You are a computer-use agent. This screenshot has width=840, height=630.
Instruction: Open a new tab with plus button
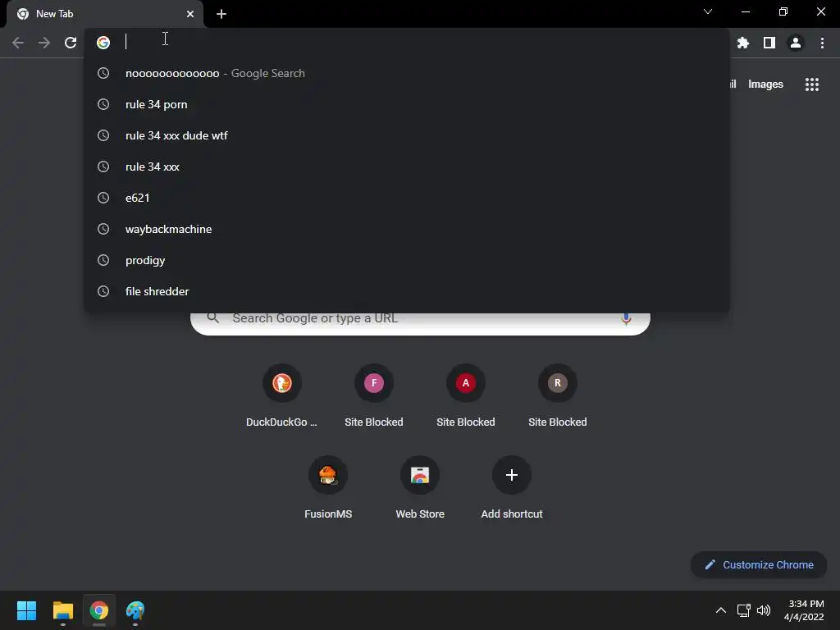221,14
